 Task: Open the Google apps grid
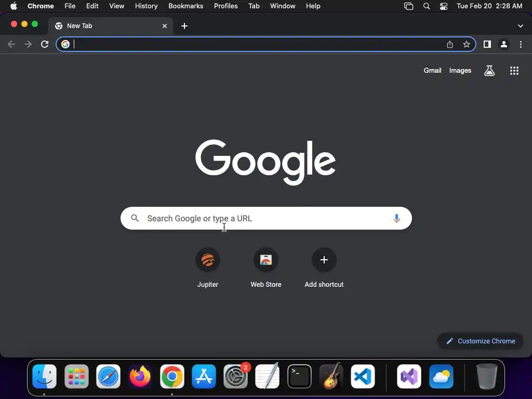pyautogui.click(x=514, y=71)
